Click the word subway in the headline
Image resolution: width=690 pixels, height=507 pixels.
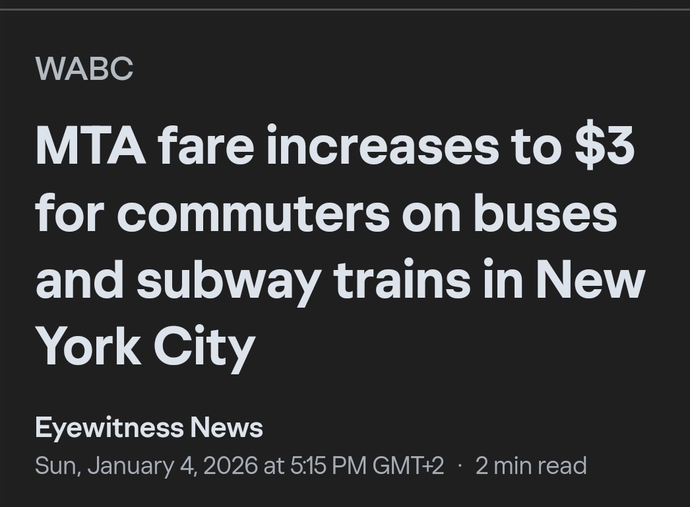tap(228, 284)
